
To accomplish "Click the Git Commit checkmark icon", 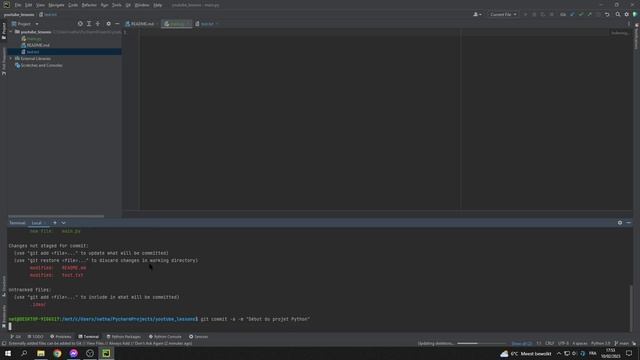I will click(x=581, y=15).
